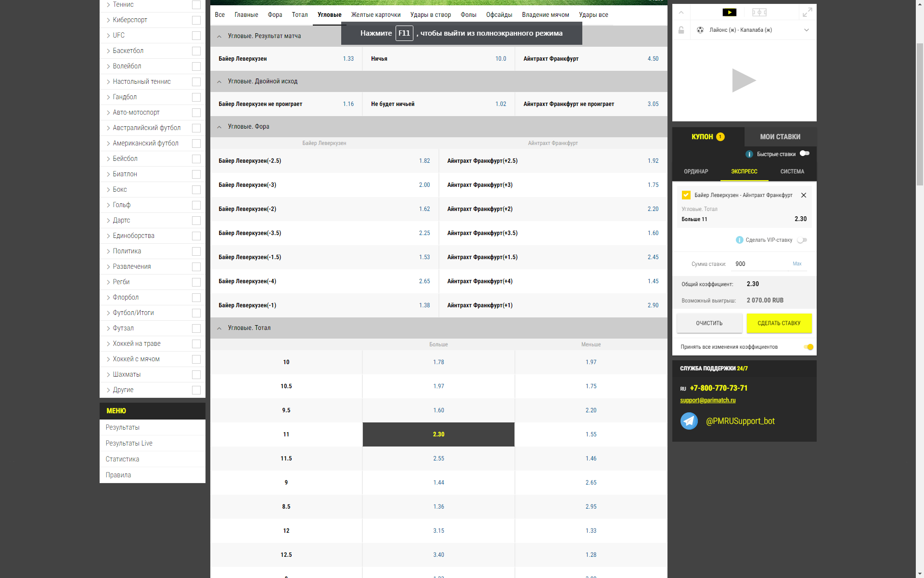Open the support@parimatch.ru email link

707,400
